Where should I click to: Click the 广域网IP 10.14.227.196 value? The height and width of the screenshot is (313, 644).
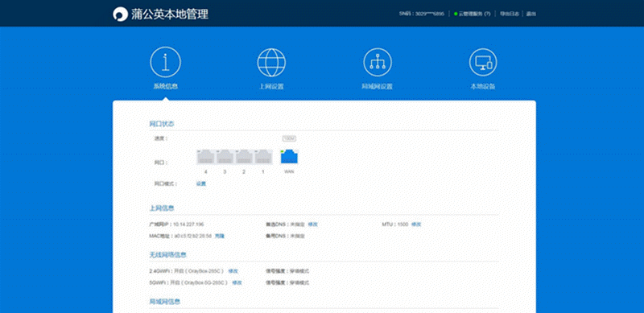coord(188,224)
